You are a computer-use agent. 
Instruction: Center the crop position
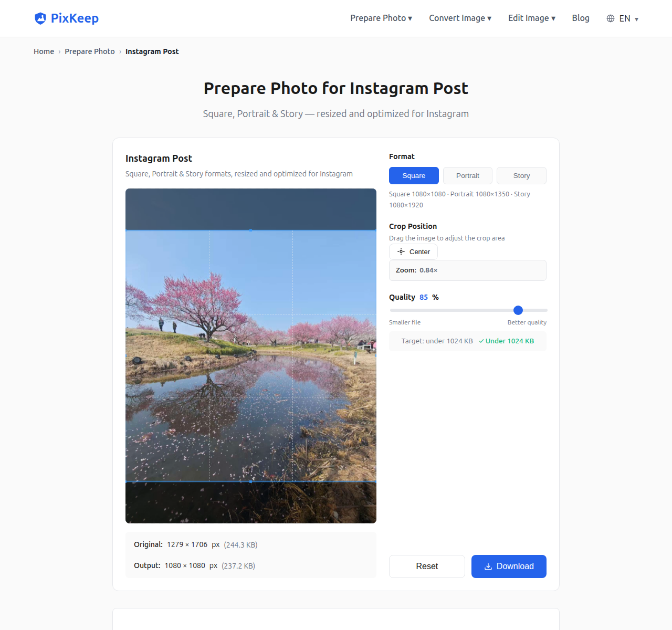pos(413,252)
